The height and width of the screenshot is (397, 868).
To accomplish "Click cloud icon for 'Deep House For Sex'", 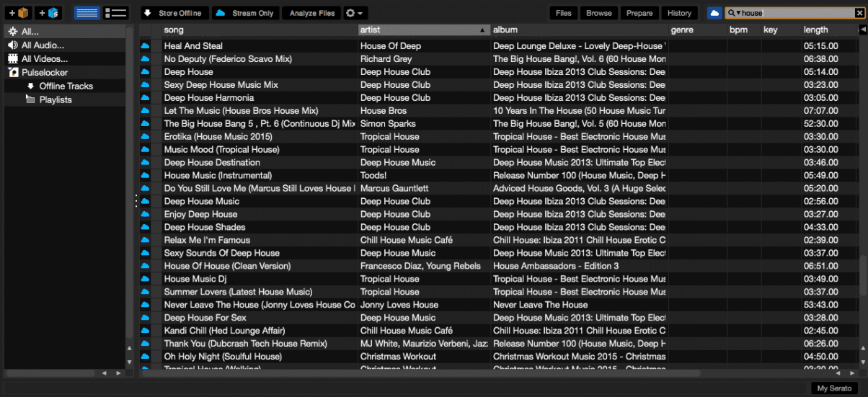I will [145, 318].
